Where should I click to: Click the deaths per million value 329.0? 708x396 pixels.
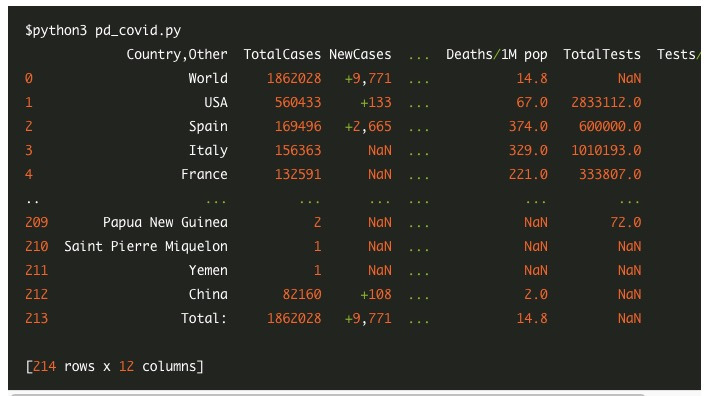tap(528, 150)
